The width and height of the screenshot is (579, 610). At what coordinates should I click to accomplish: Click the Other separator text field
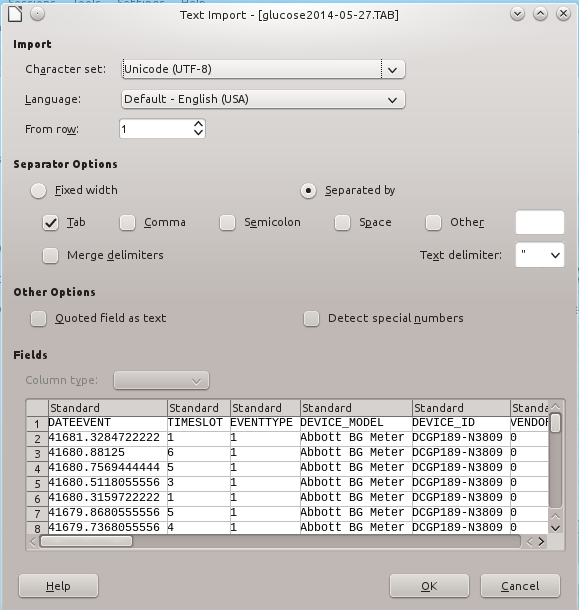[540, 222]
